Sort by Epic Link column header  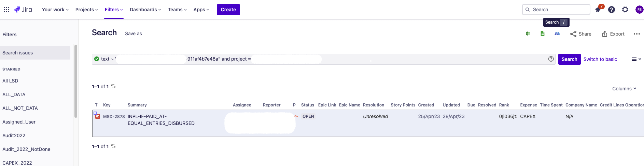(x=327, y=105)
